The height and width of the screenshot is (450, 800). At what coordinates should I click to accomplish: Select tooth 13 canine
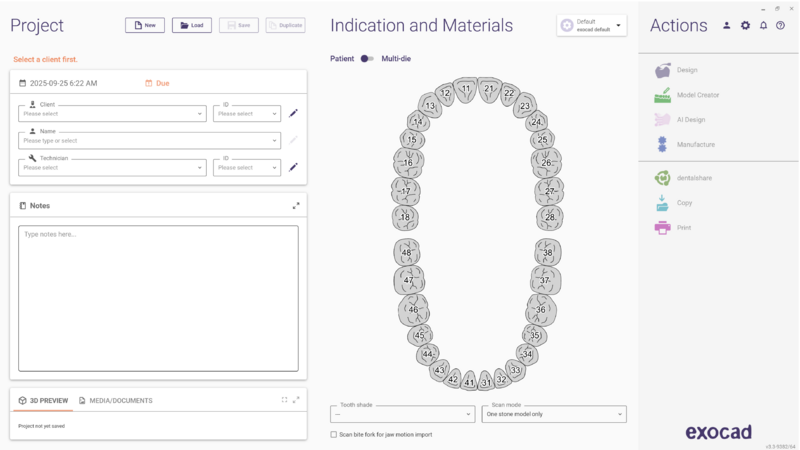(x=430, y=106)
